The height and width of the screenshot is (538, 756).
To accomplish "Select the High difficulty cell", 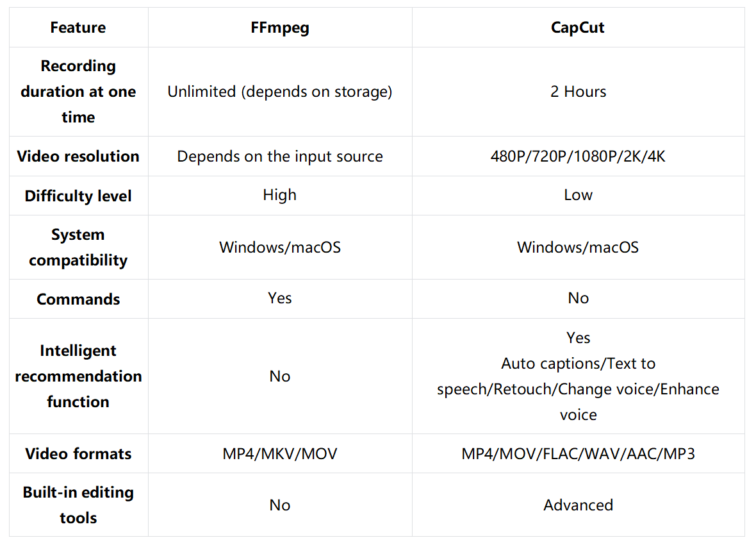I will pos(279,195).
